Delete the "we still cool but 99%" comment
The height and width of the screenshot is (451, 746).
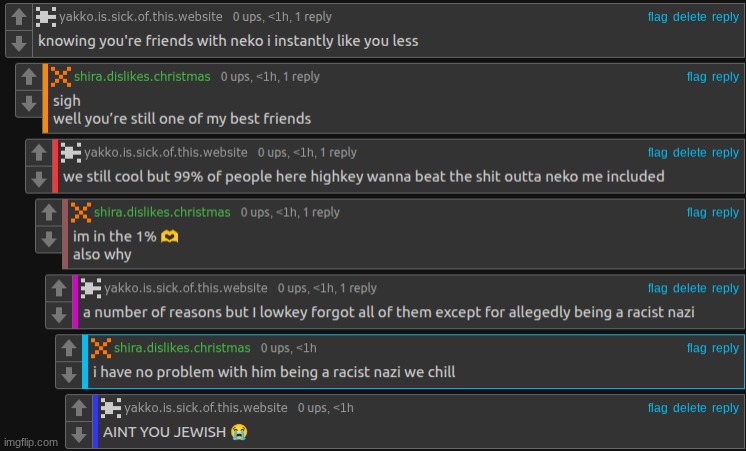[689, 152]
